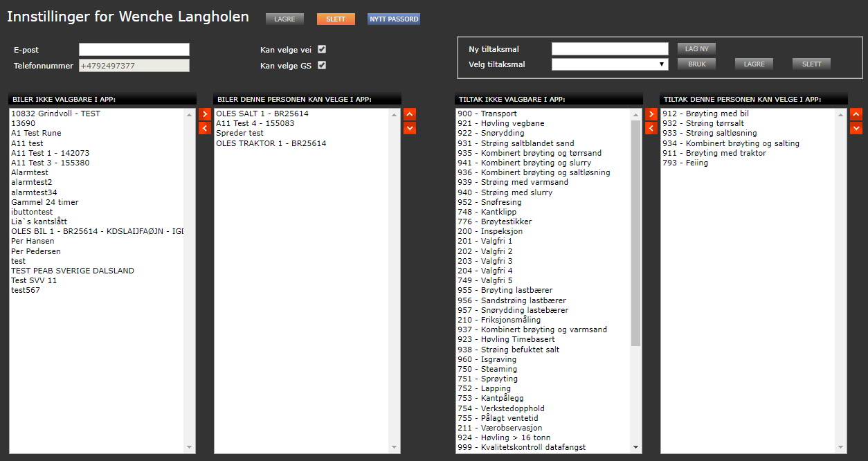Viewport: 868px width, 461px height.
Task: Toggle the Kan velge vei checkbox
Action: [x=322, y=49]
